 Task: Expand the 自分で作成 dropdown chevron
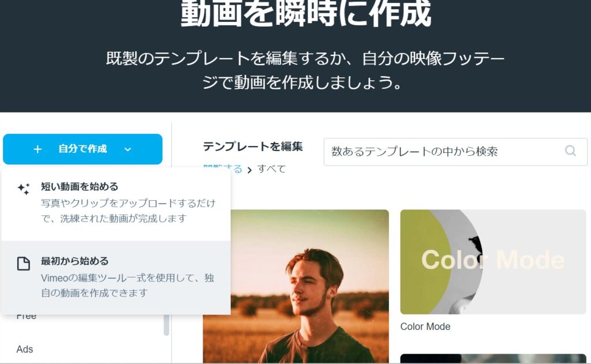pos(128,149)
